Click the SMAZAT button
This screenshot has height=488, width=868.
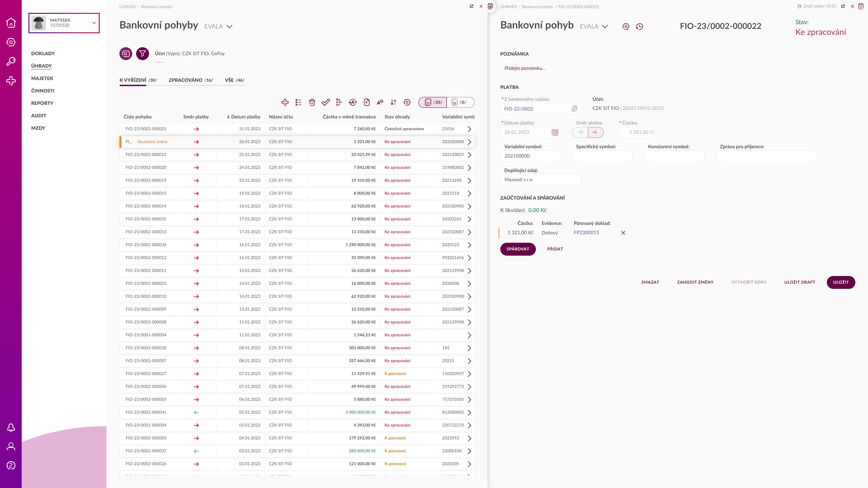(x=650, y=282)
